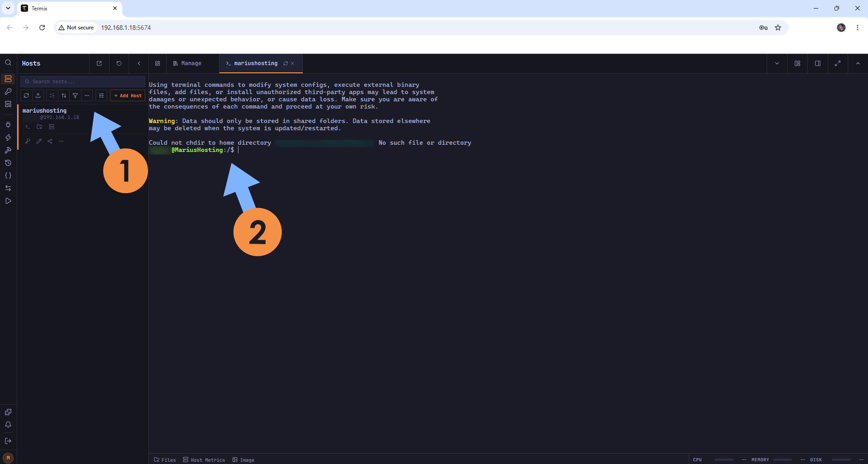868x464 pixels.
Task: Select the mariushosting terminal tab
Action: tap(256, 63)
